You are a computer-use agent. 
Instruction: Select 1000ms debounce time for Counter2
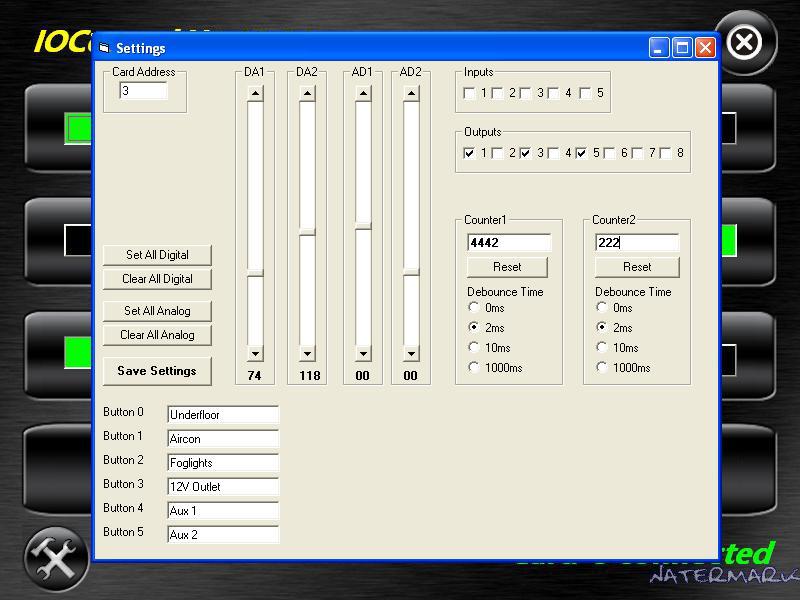(602, 368)
